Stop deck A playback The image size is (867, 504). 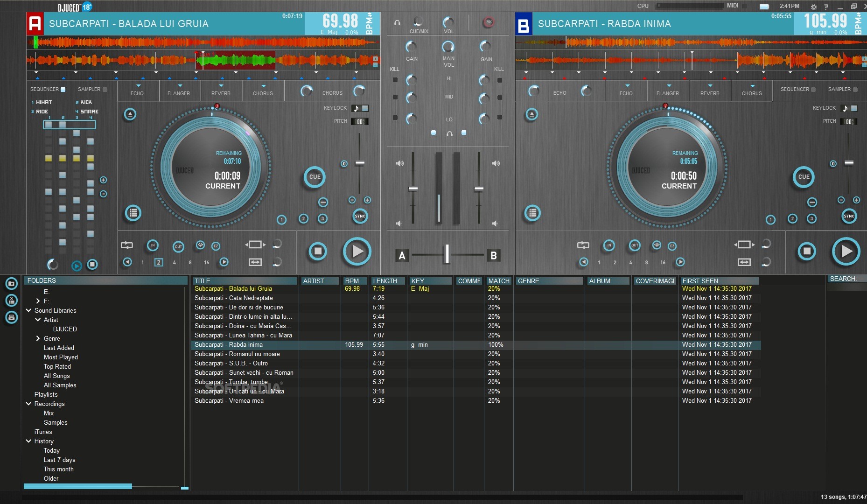pos(318,252)
